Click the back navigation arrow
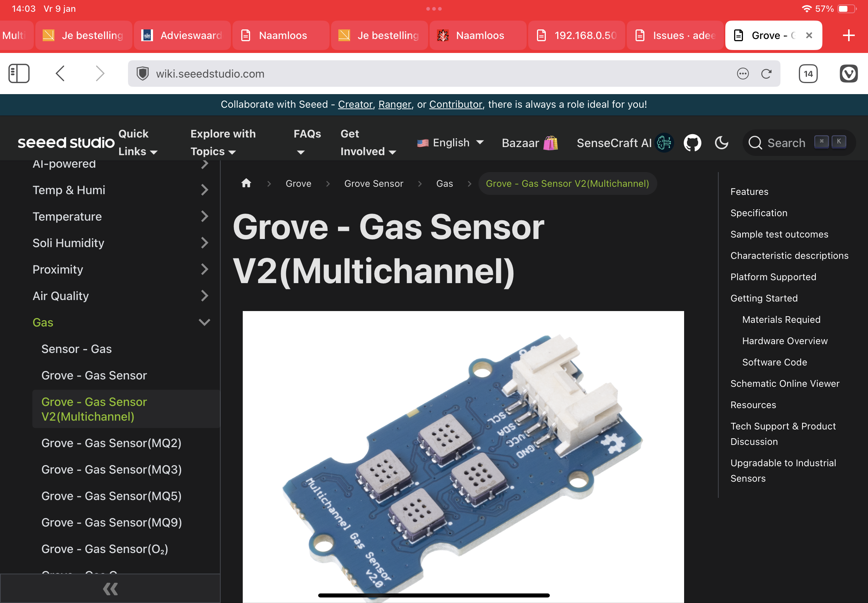Viewport: 868px width, 603px height. 60,73
